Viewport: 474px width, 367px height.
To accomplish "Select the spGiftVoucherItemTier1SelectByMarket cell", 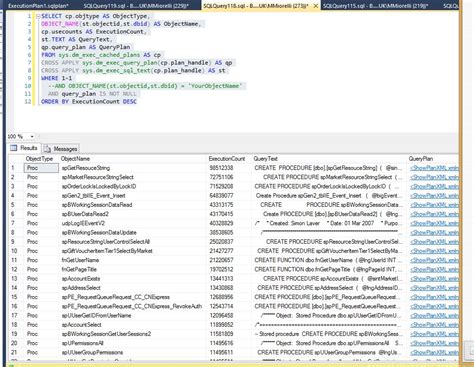I will [x=133, y=251].
